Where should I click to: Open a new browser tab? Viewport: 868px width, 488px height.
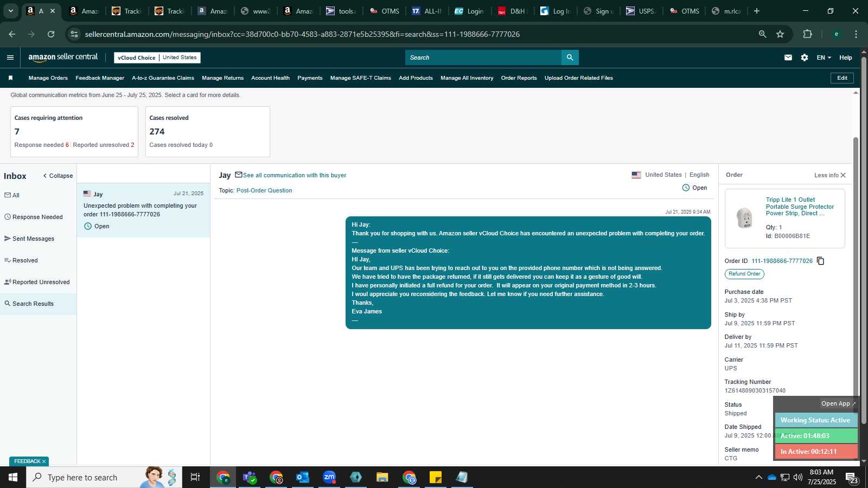pos(757,11)
